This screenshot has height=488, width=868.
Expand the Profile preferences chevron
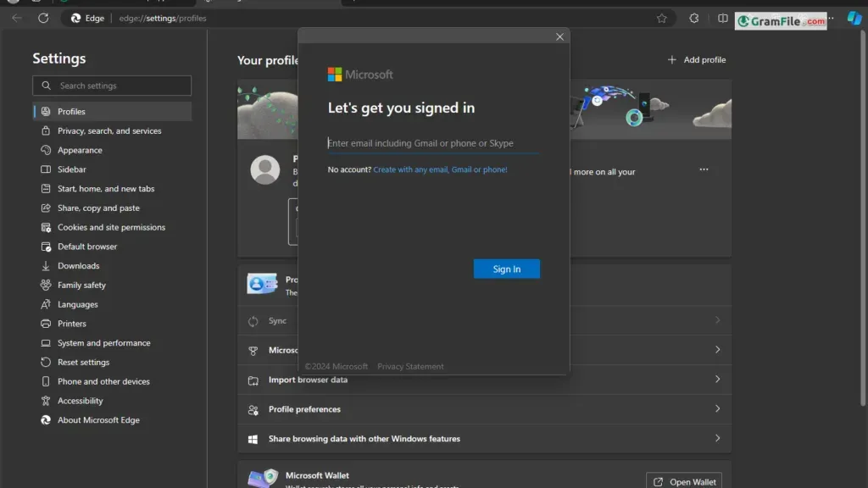point(717,409)
